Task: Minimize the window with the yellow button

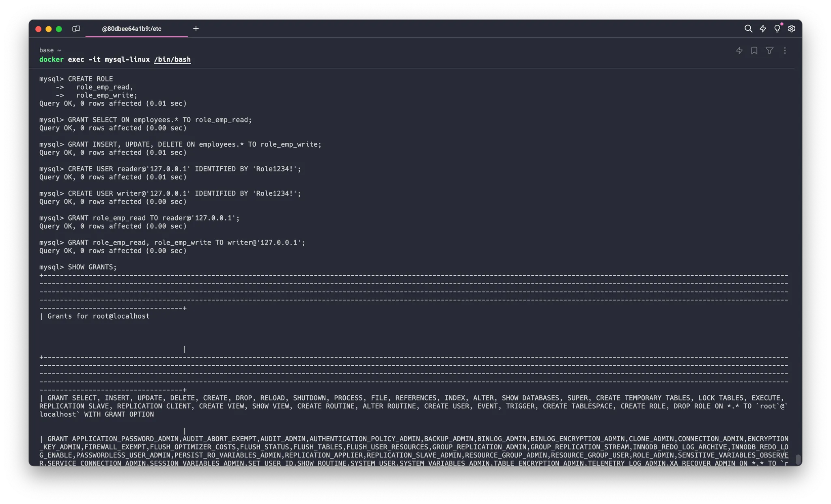Action: coord(49,29)
